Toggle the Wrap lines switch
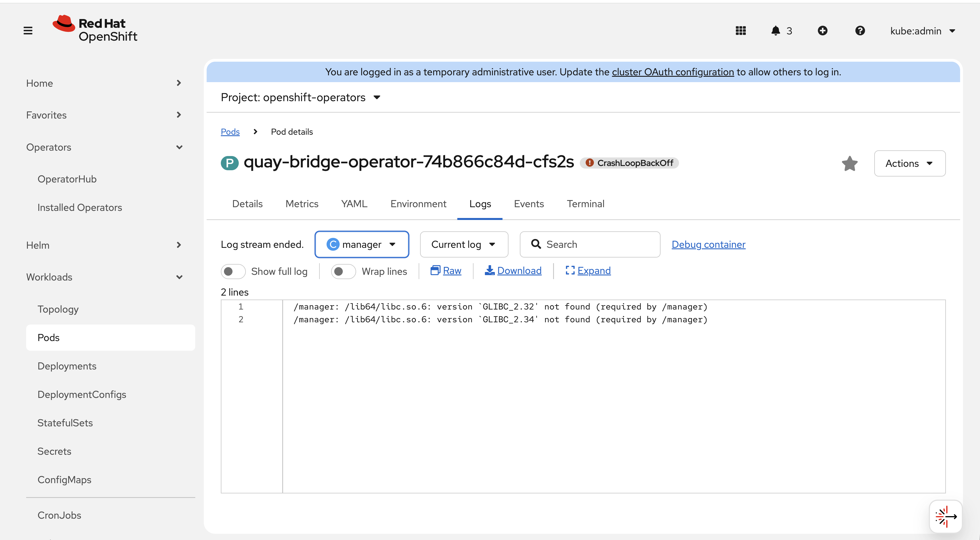The height and width of the screenshot is (540, 980). tap(343, 271)
